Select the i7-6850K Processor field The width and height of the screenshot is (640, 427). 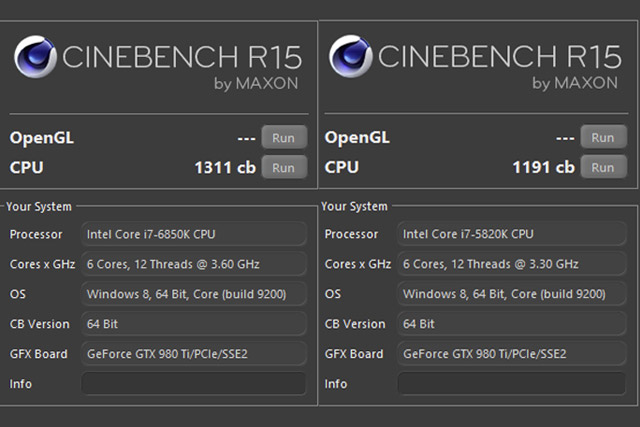(x=193, y=234)
